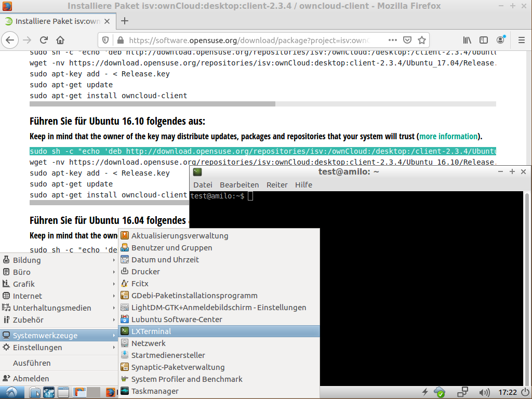Launch GDebi-Paketinstallationsprogramm
Screen dimensions: 532x399
pos(219,296)
